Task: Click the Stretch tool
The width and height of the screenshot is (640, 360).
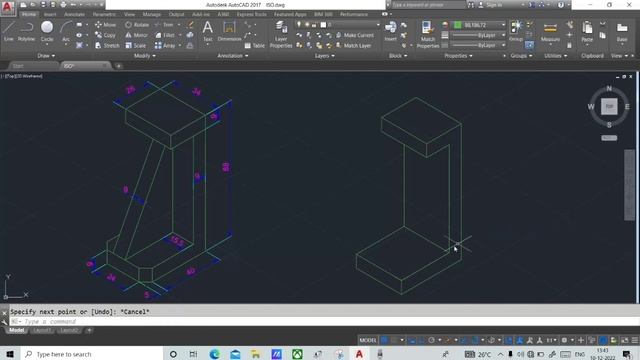Action: (107, 45)
